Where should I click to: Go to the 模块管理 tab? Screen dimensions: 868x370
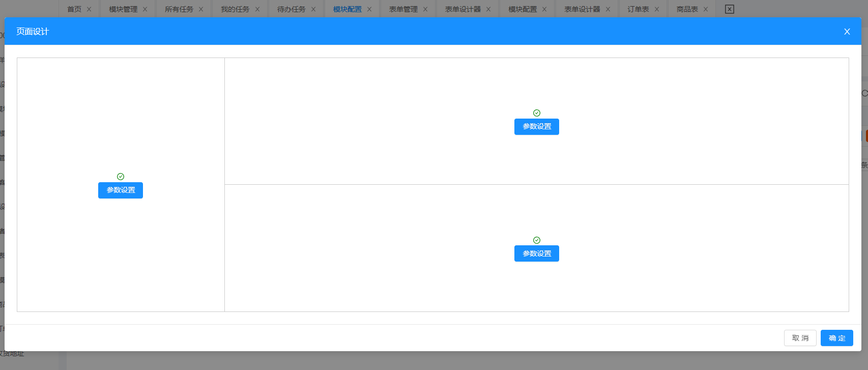point(123,9)
